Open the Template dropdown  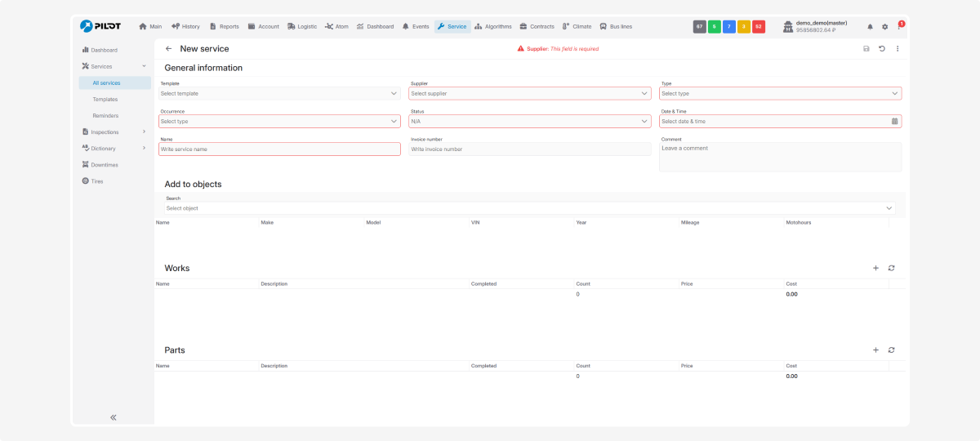[394, 93]
